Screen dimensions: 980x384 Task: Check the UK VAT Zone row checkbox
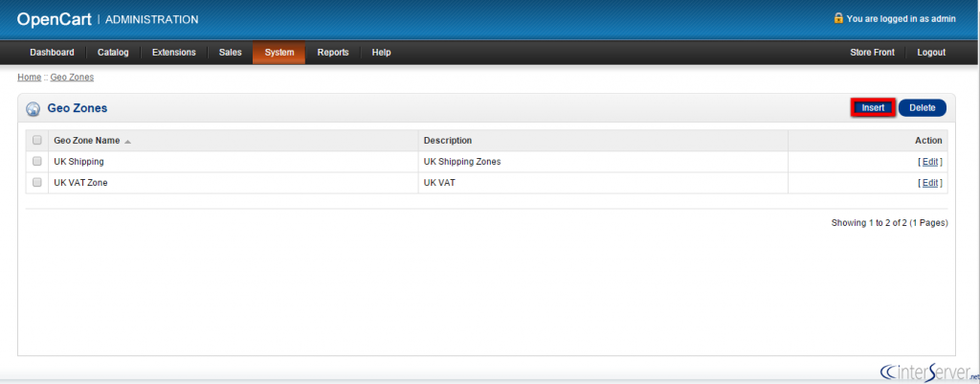pyautogui.click(x=37, y=183)
